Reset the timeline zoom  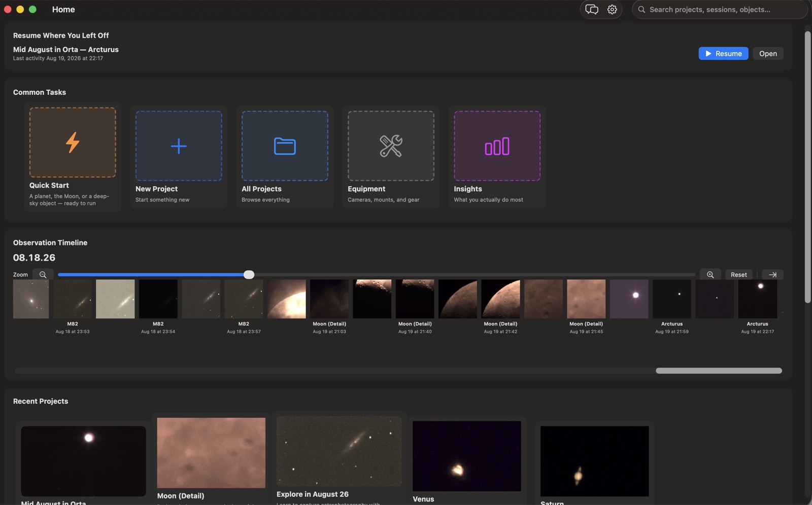[738, 275]
